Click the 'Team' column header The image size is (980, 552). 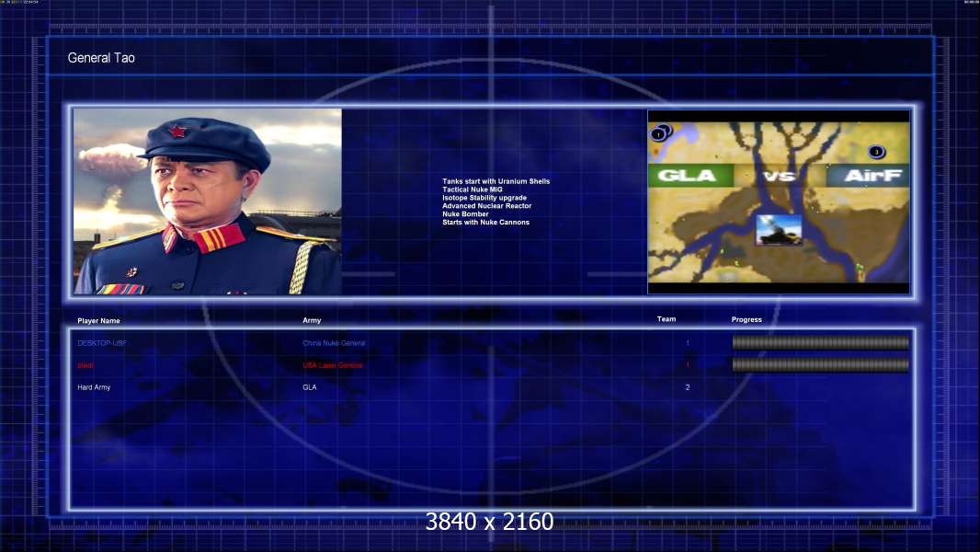click(667, 319)
